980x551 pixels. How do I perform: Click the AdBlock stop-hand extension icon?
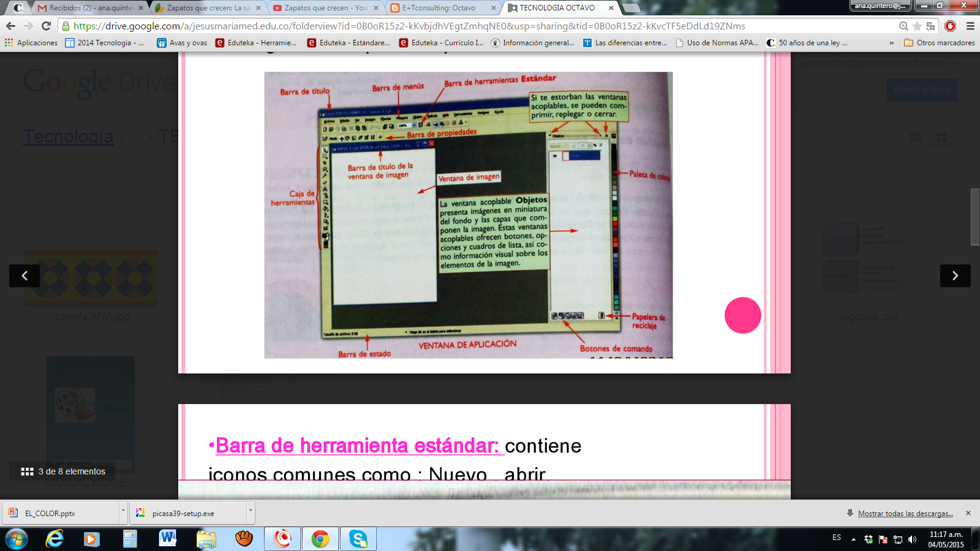pyautogui.click(x=950, y=26)
